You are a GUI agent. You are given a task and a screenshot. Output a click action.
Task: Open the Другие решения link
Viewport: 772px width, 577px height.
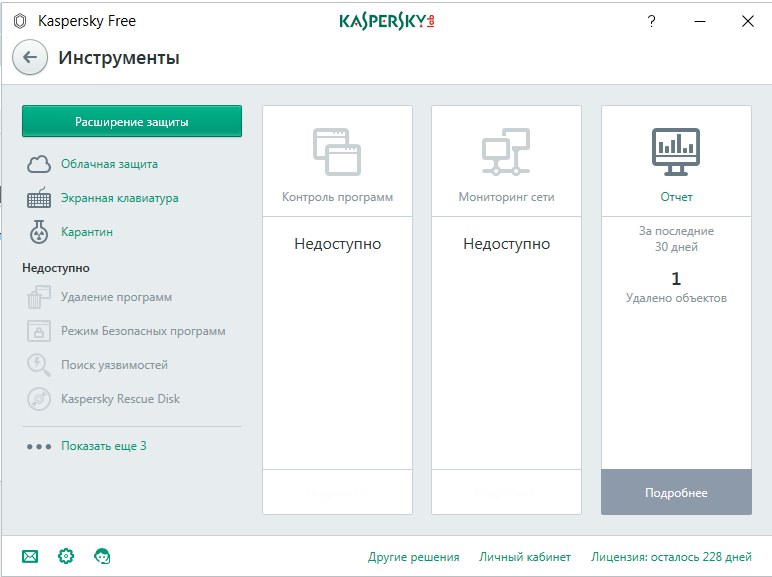(x=413, y=557)
